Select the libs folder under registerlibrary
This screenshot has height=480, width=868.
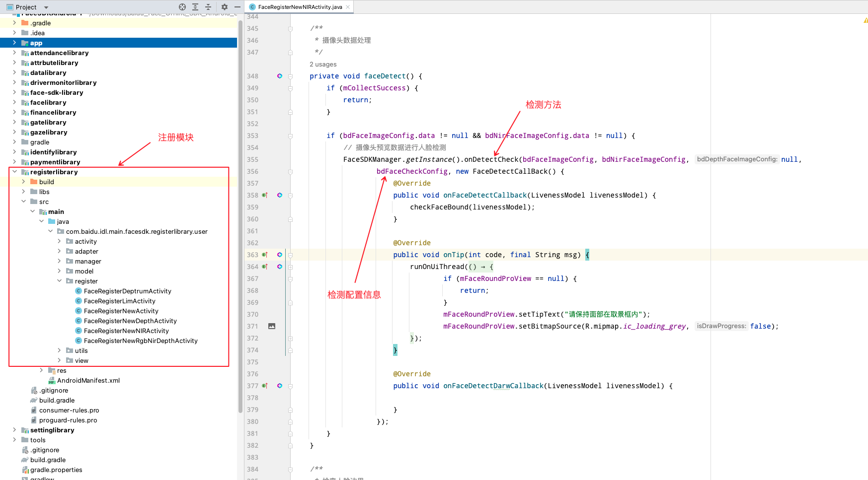pyautogui.click(x=44, y=192)
